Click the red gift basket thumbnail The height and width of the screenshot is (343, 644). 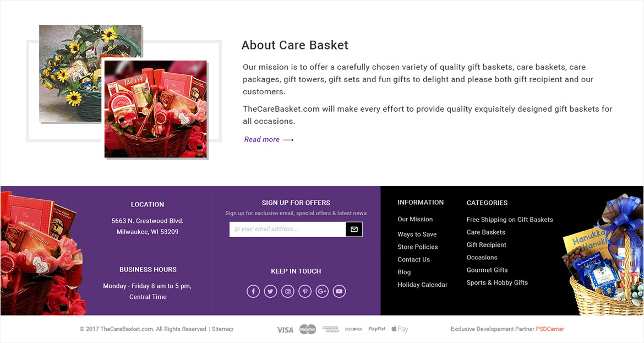click(x=156, y=109)
